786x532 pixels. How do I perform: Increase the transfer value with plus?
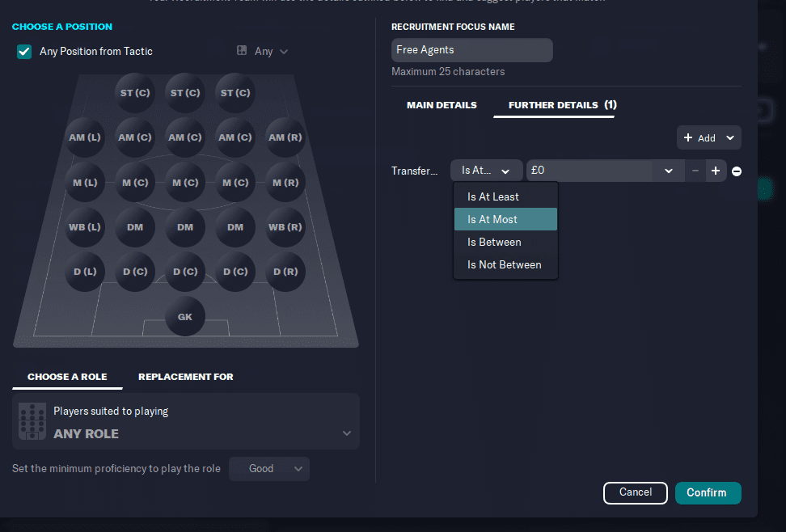coord(716,171)
